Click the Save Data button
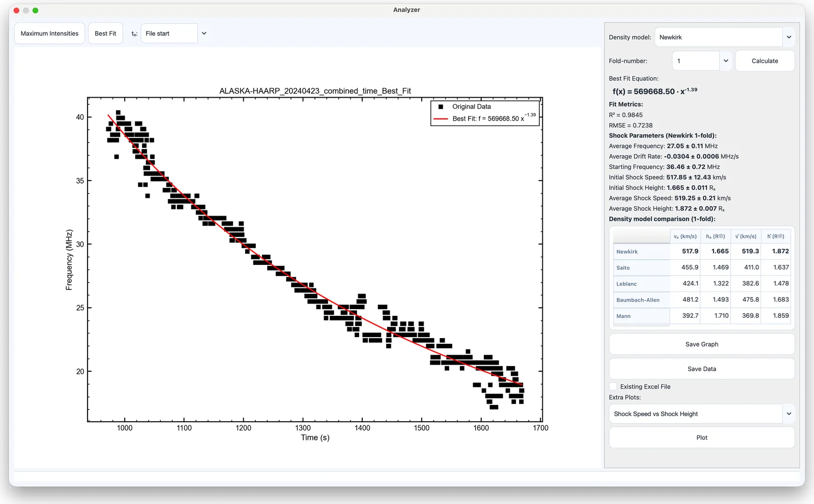 702,369
